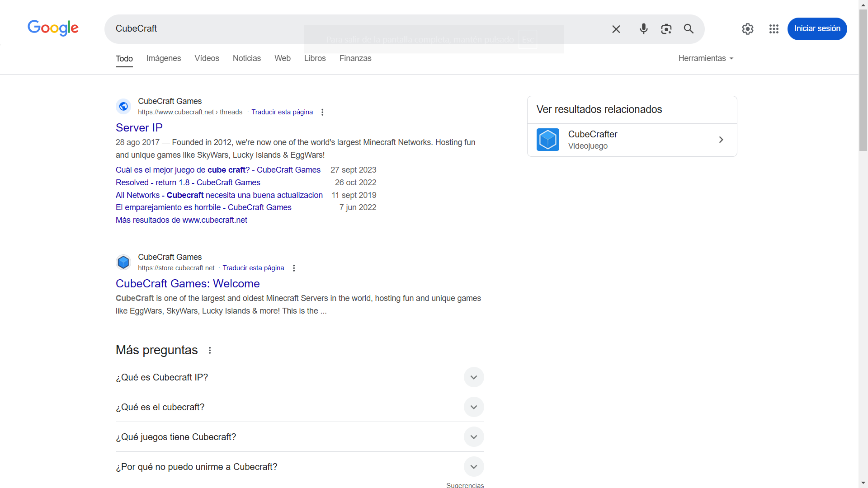This screenshot has height=488, width=868.
Task: Expand '¿Qué es el cubecraft?' question
Action: tap(300, 407)
